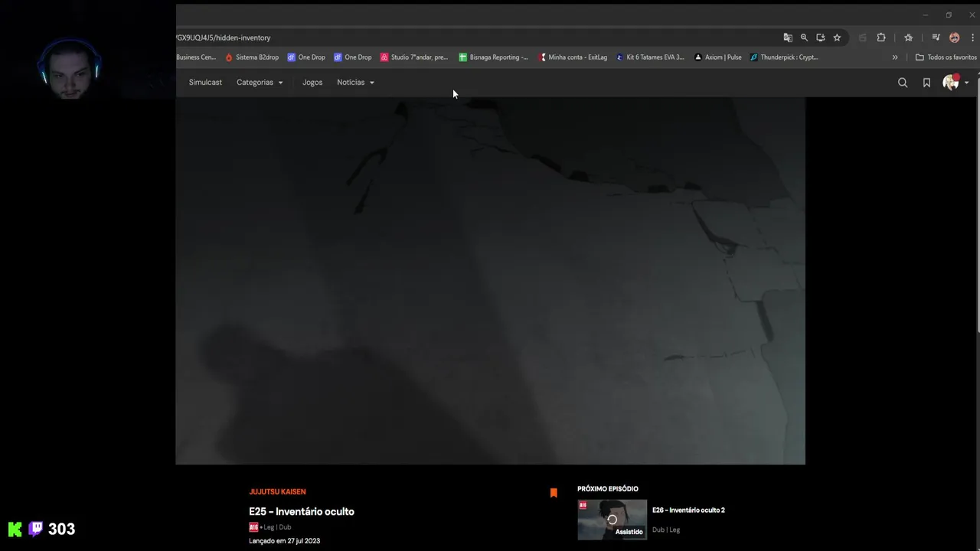Open the Studio 7°andar bookmark
Viewport: 980px width, 551px height.
[414, 57]
